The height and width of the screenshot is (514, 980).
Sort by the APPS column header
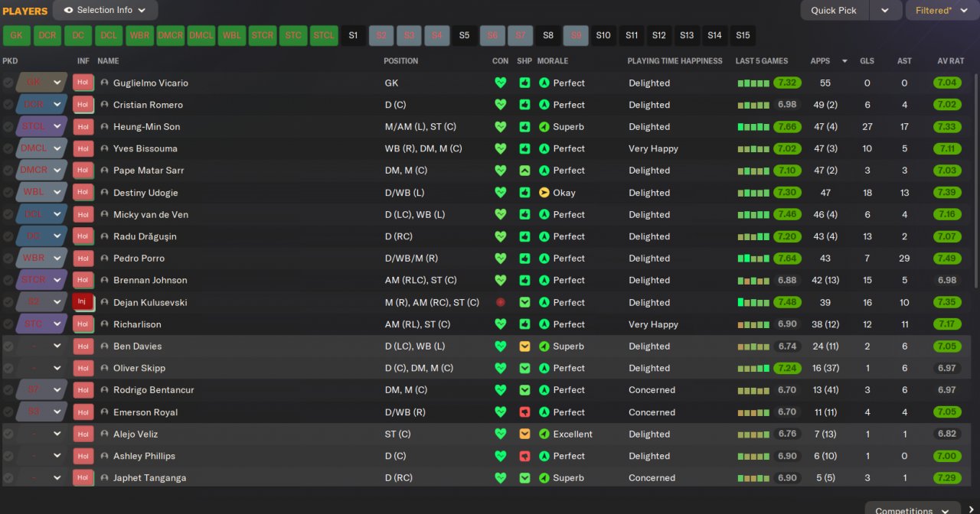pyautogui.click(x=820, y=60)
